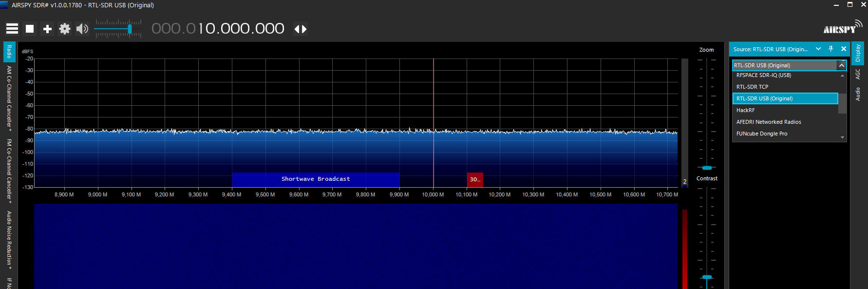This screenshot has height=289, width=868.
Task: Switch to the Display side tab
Action: [x=858, y=53]
